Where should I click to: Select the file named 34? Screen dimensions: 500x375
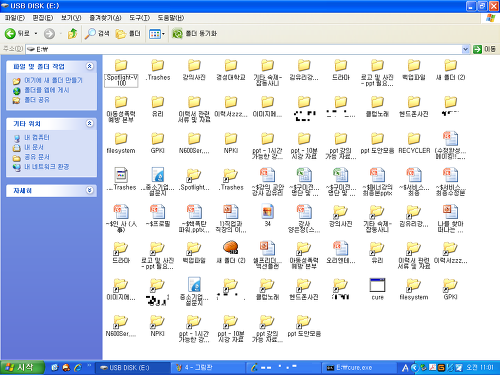tap(267, 211)
